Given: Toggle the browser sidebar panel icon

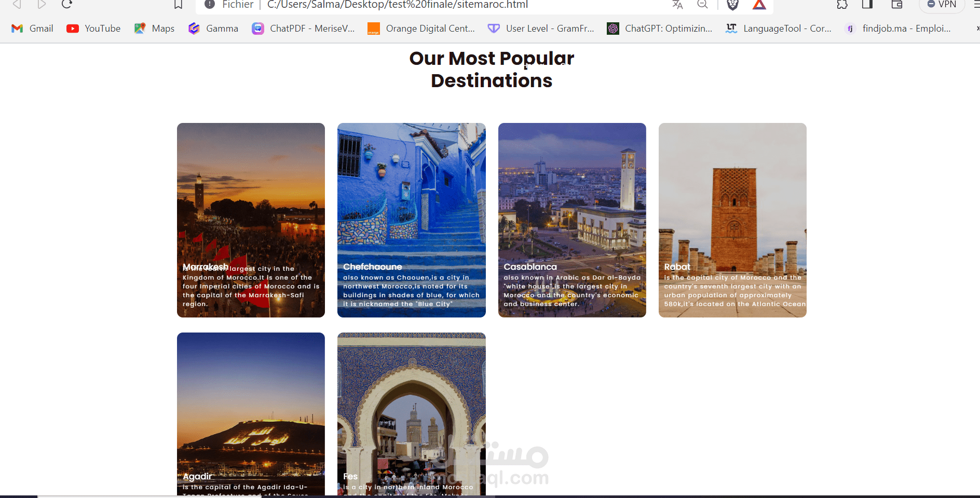Looking at the screenshot, I should click(867, 5).
